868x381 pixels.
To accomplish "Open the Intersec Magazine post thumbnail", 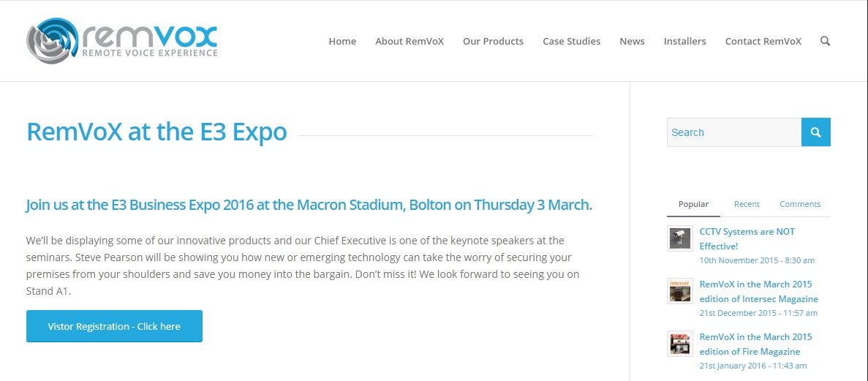I will [x=680, y=291].
